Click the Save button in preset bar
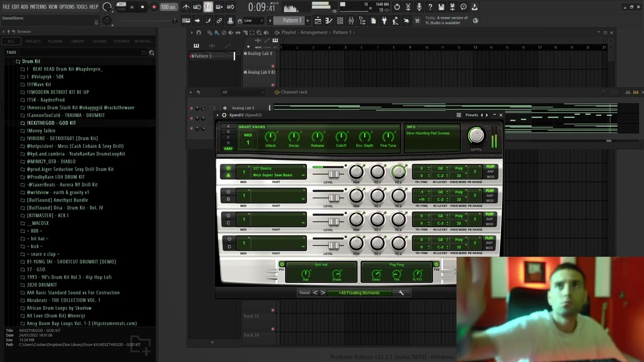644x362 pixels. click(304, 293)
